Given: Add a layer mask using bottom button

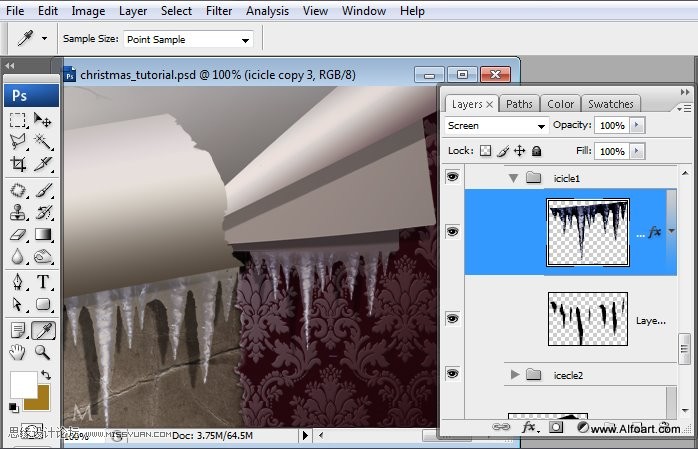Looking at the screenshot, I should pos(556,427).
